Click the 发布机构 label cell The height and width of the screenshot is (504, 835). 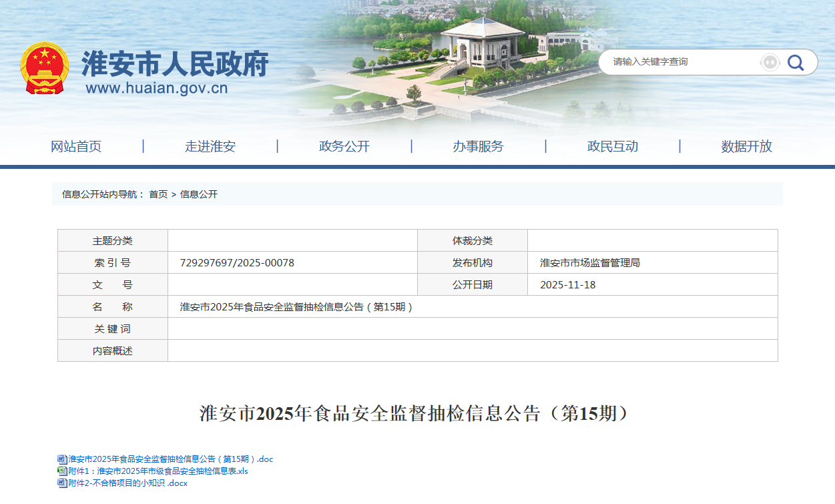(x=473, y=263)
